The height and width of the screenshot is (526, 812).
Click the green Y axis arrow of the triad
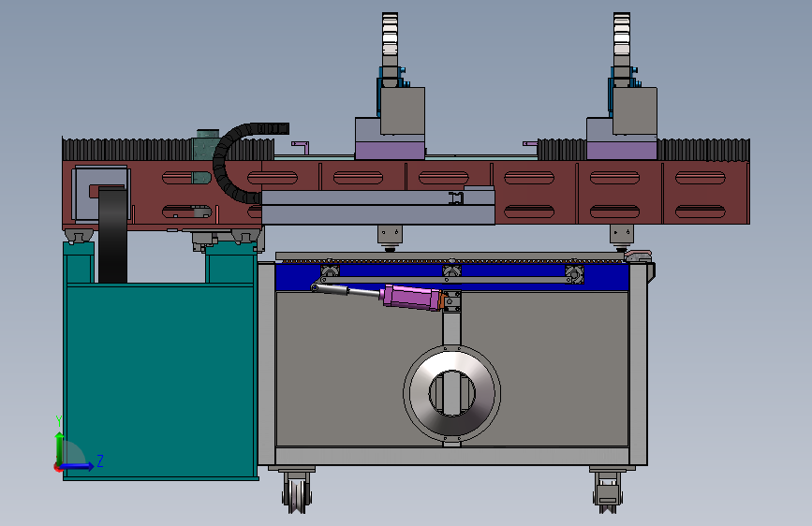tap(60, 448)
